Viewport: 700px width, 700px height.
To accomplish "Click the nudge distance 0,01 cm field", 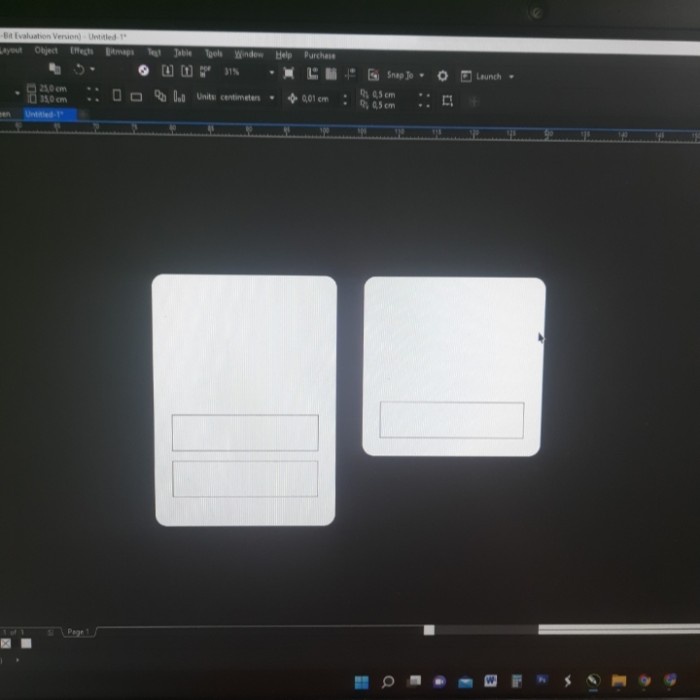I will [314, 99].
